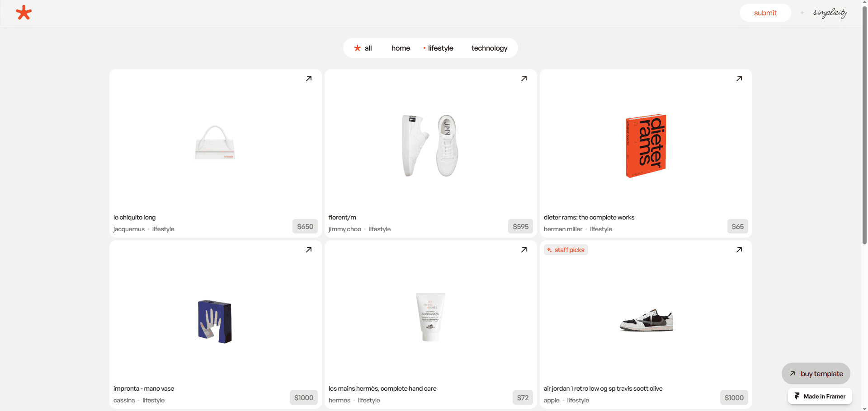Click lifestyle tag next to apple
Viewport: 868px width, 411px height.
(x=578, y=400)
